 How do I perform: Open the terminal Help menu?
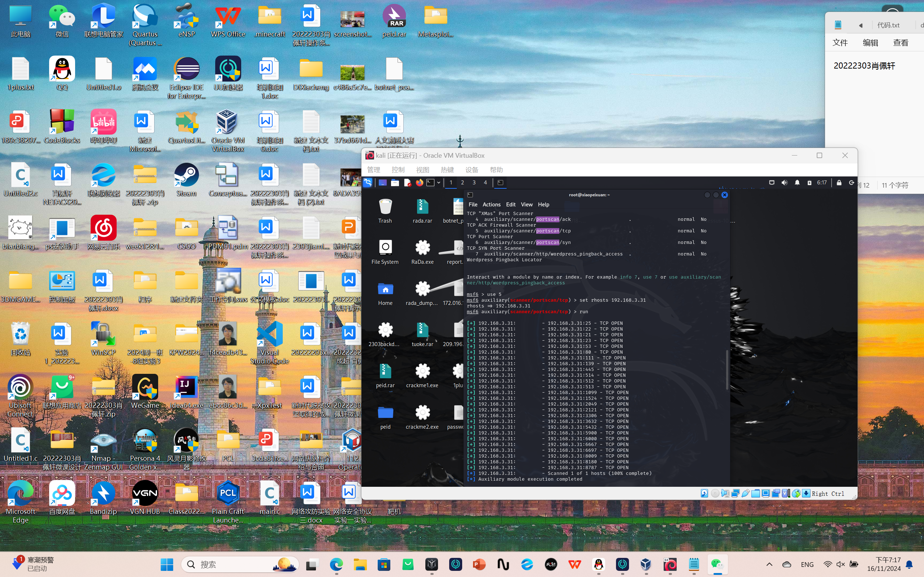(543, 205)
